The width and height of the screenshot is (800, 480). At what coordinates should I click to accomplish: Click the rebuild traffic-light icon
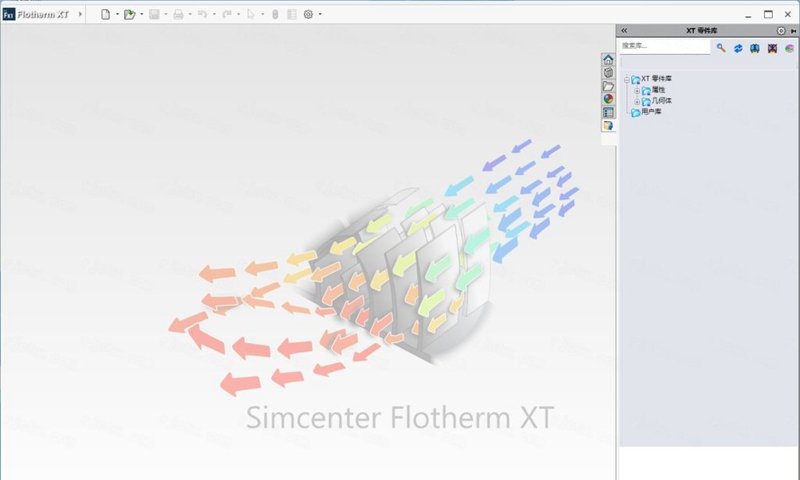[275, 14]
